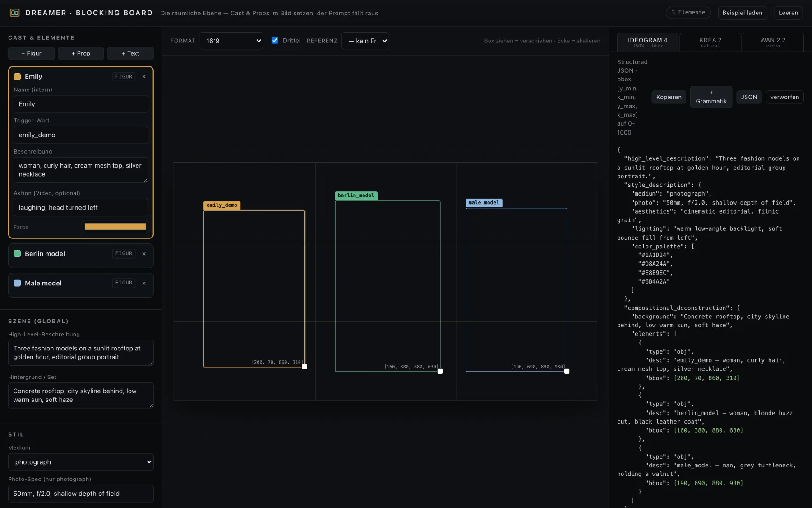Click the Aktion field 'laughing, head turned left'

pyautogui.click(x=81, y=208)
